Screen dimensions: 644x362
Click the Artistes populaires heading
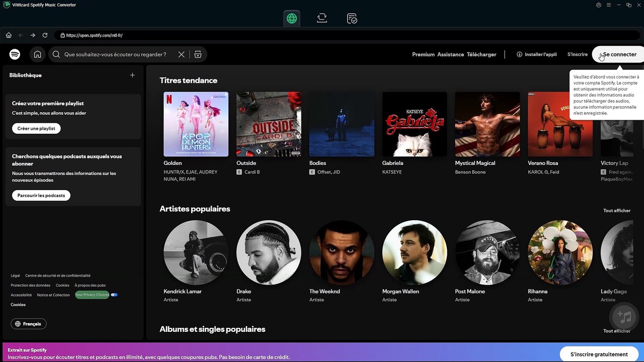coord(195,209)
